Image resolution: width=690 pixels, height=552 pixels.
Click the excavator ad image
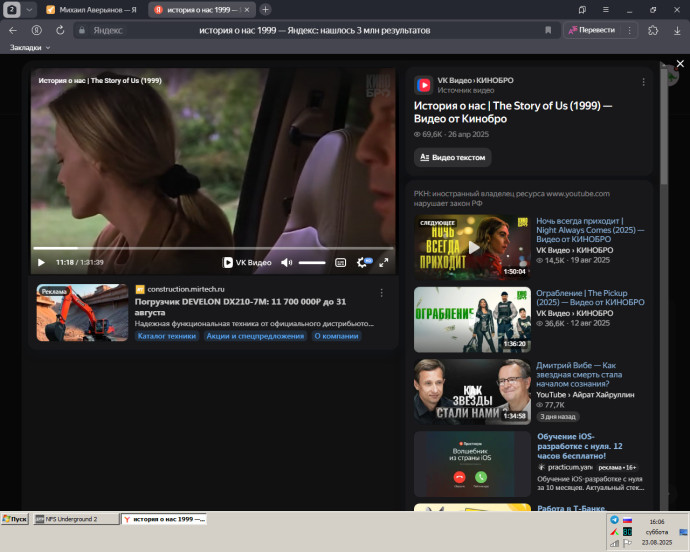82,313
